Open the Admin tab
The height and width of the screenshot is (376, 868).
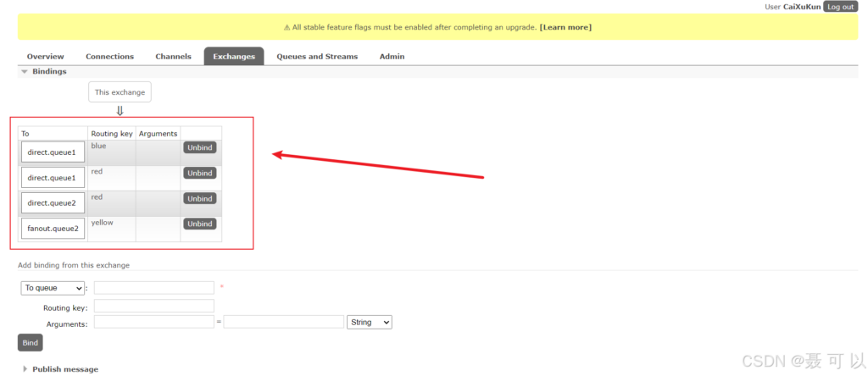click(392, 57)
